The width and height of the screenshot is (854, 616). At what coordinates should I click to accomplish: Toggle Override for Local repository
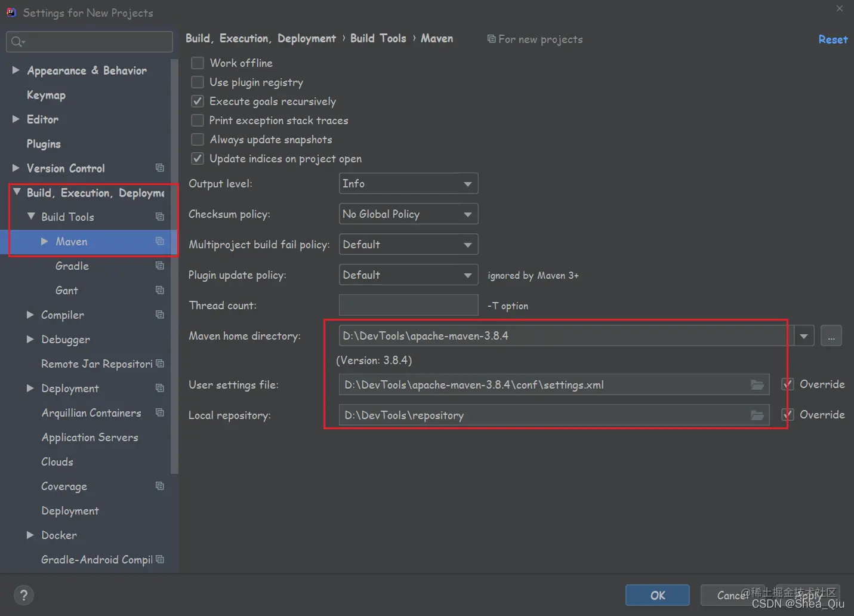[788, 415]
